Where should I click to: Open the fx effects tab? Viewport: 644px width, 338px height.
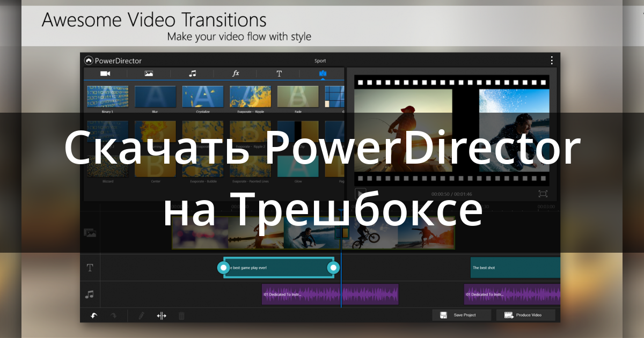[236, 74]
